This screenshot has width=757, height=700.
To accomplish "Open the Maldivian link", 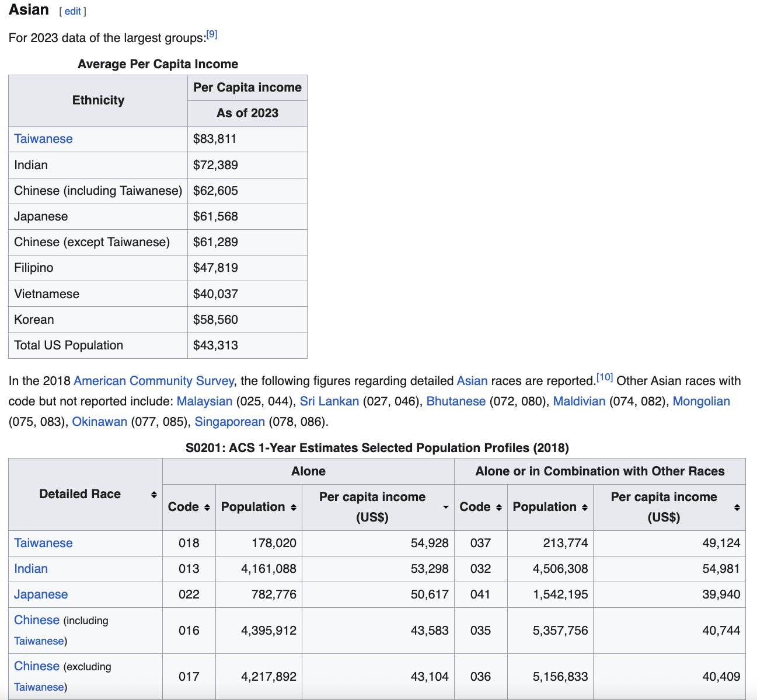I will tap(579, 401).
